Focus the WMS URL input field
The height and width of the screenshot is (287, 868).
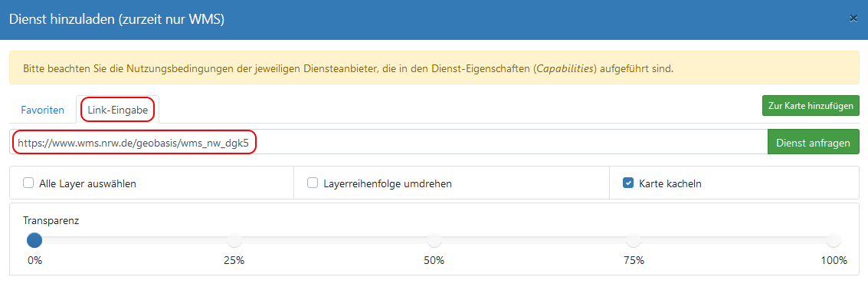(388, 143)
